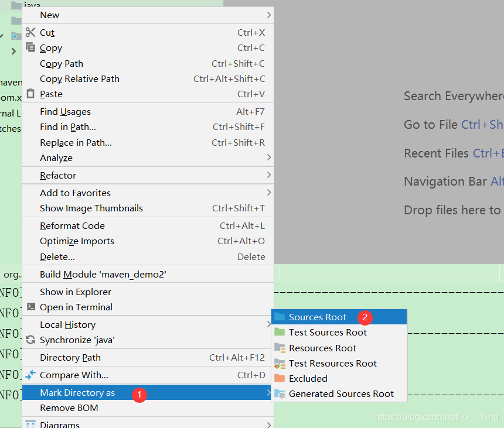Click the Generated Sources Root folder icon
Image resolution: width=504 pixels, height=428 pixels.
coord(280,393)
